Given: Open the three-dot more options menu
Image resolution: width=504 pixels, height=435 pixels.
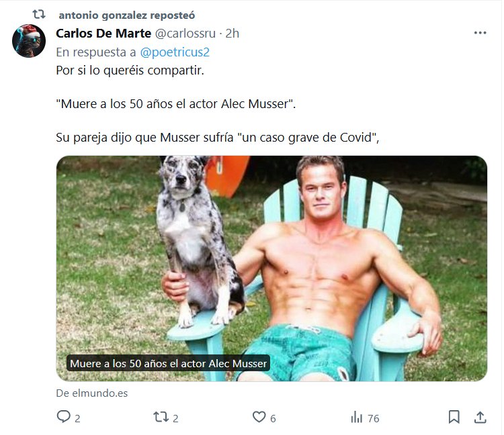Looking at the screenshot, I should pos(480,33).
